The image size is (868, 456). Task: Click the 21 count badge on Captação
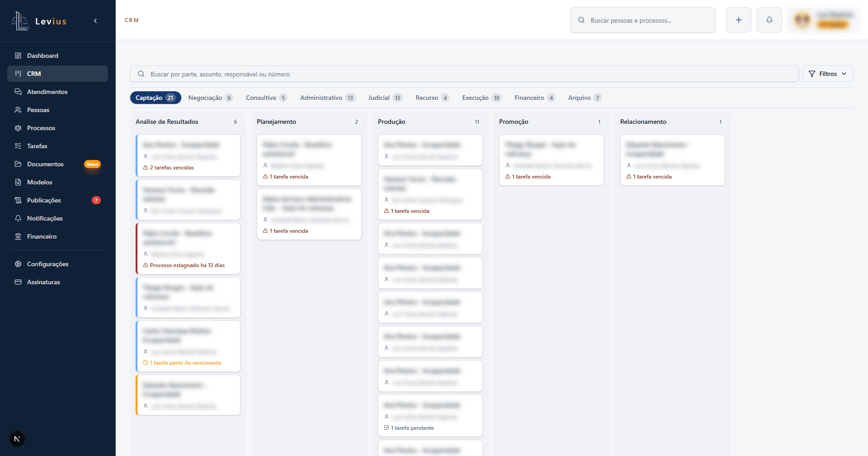pos(170,98)
